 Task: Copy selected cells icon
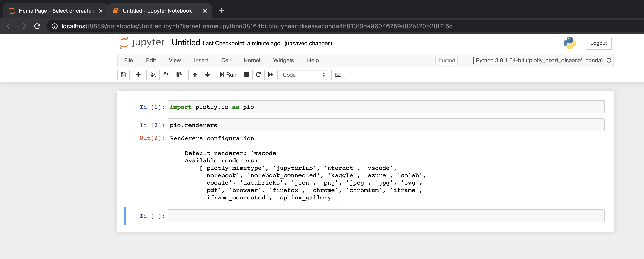pos(166,75)
